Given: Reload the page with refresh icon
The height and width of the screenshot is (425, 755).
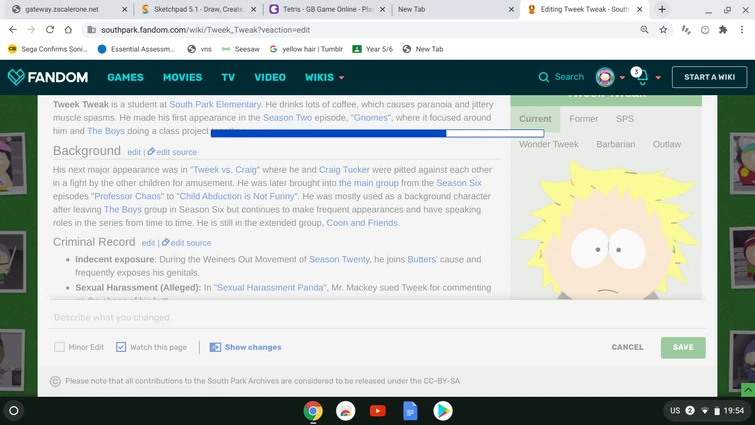Looking at the screenshot, I should pyautogui.click(x=50, y=30).
